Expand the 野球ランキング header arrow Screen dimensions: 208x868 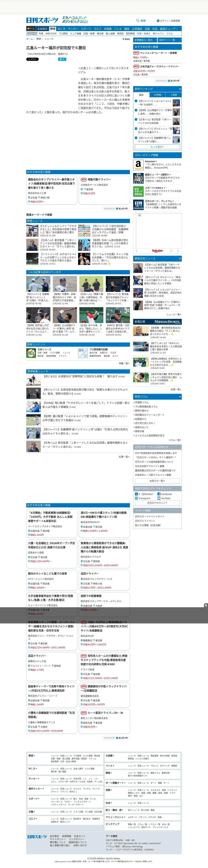point(180,89)
